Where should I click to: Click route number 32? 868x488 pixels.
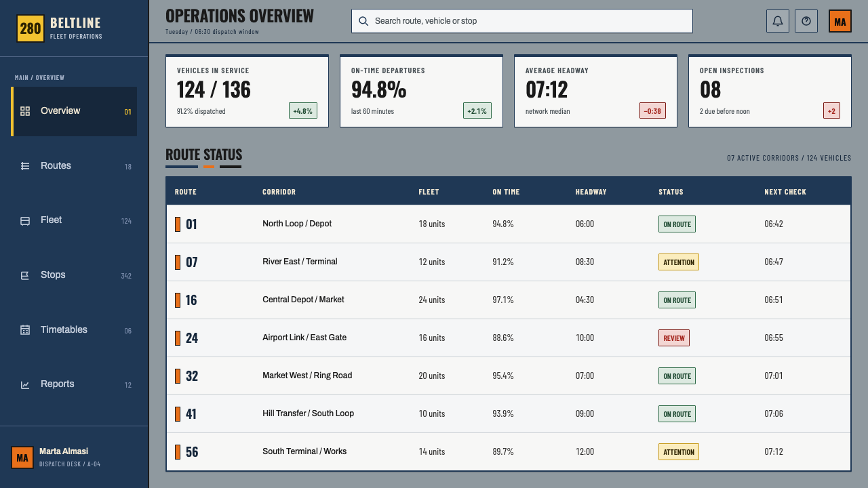[192, 376]
